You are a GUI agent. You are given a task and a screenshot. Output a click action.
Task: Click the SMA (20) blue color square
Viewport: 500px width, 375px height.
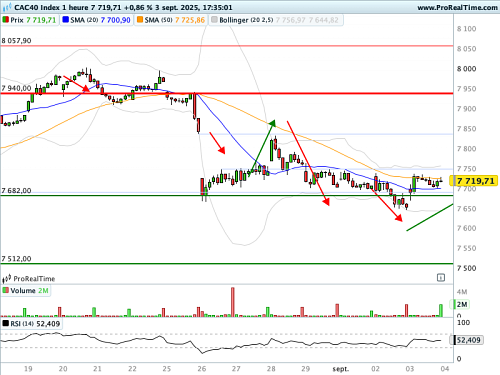coord(66,20)
